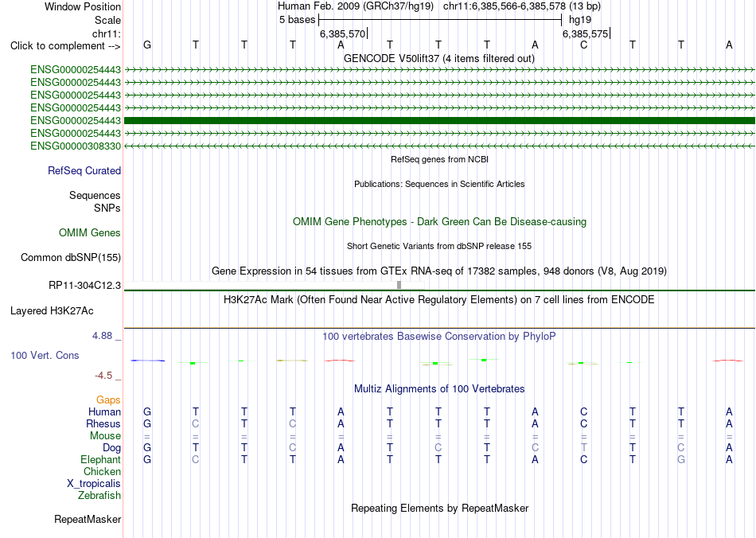Screen dimensions: 756x538
Task: Select the G base in the Dog alignment row
Action: pyautogui.click(x=147, y=448)
